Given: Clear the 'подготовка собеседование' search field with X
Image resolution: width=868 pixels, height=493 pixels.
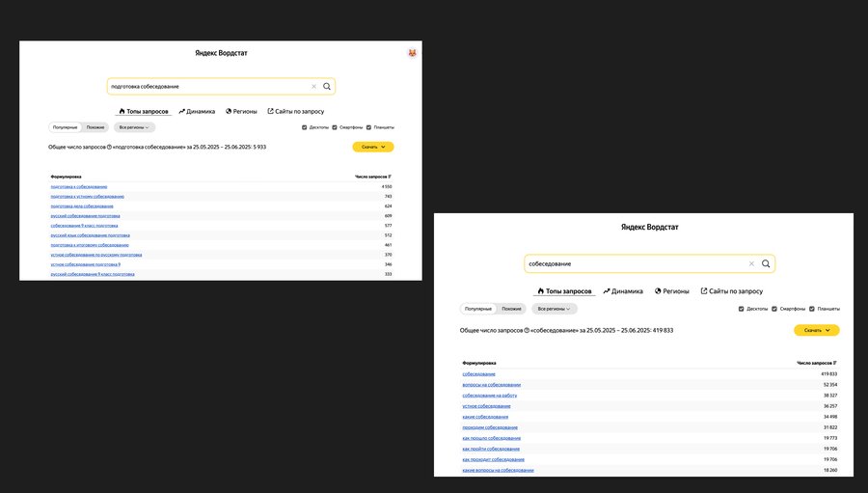Looking at the screenshot, I should click(313, 87).
